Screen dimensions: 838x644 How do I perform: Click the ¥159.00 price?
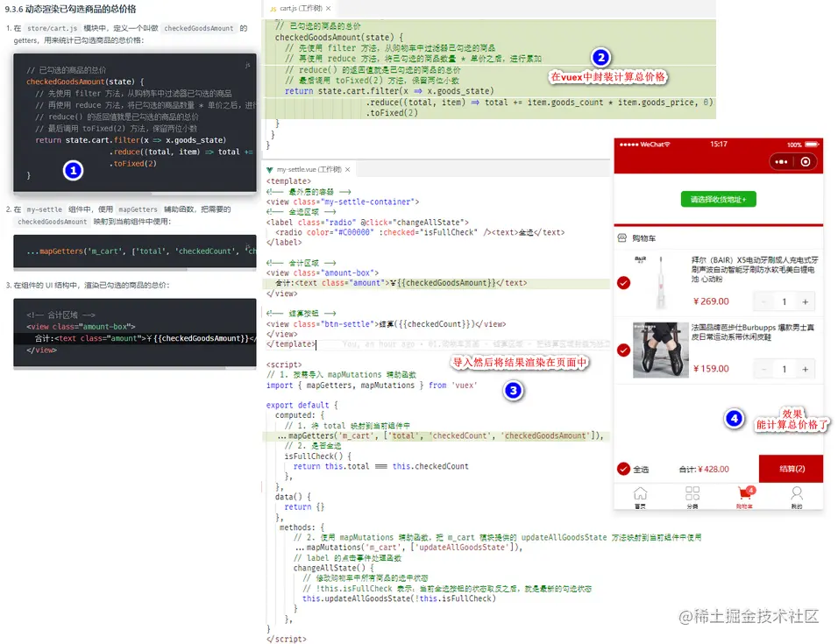(711, 369)
